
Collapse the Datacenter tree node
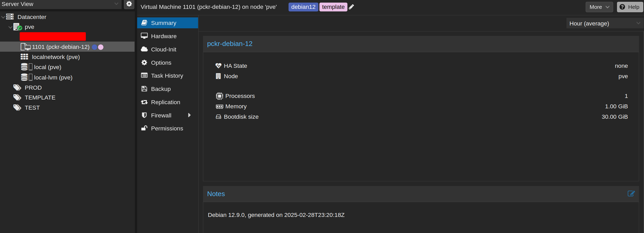point(3,17)
